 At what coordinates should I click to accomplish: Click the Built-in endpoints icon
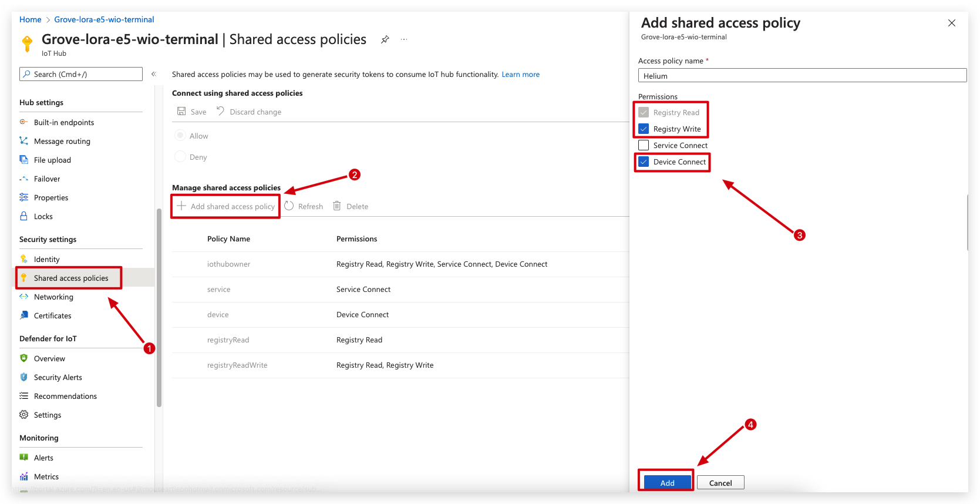click(x=23, y=122)
